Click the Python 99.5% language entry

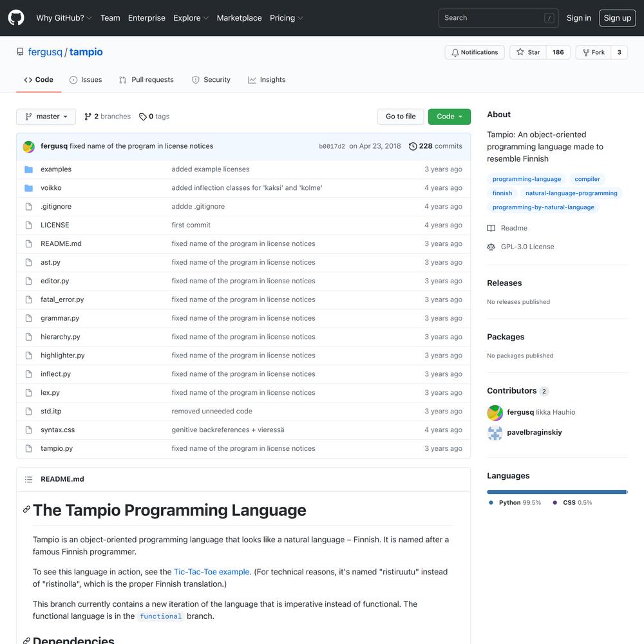515,503
